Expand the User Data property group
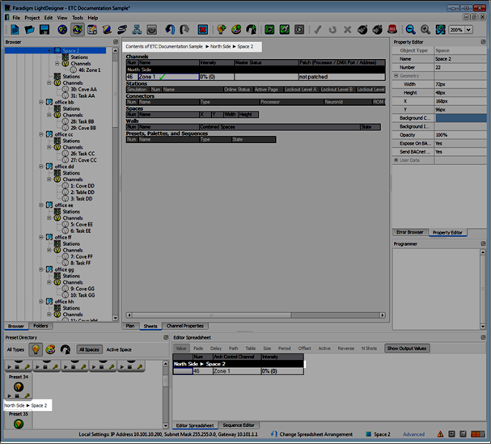 (396, 160)
